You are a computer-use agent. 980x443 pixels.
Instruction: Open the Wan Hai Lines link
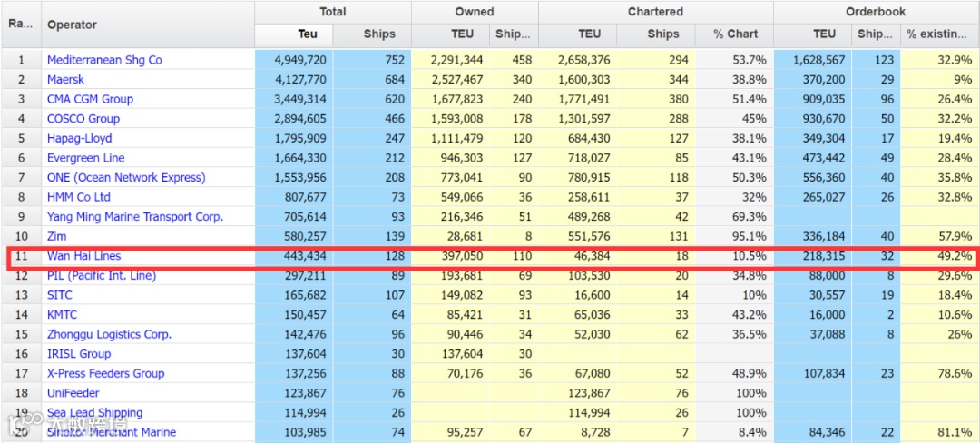pos(83,256)
